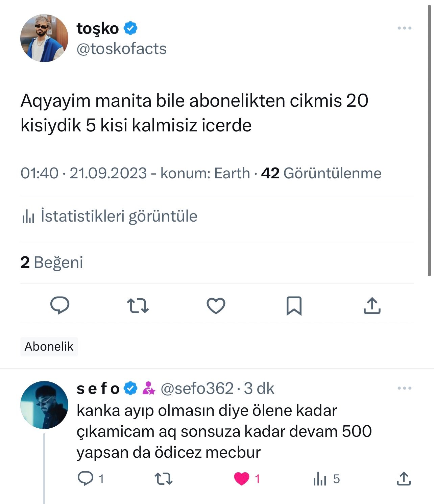View sefo reply view count
Viewport: 434px width, 504px height.
326,479
